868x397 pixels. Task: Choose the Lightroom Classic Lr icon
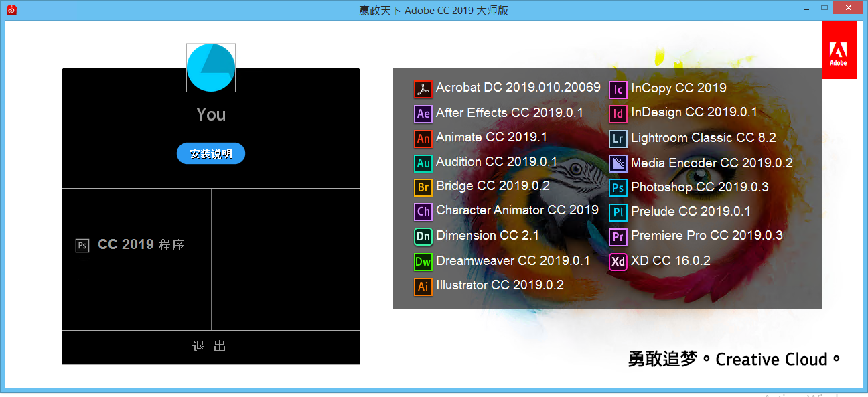click(x=618, y=139)
